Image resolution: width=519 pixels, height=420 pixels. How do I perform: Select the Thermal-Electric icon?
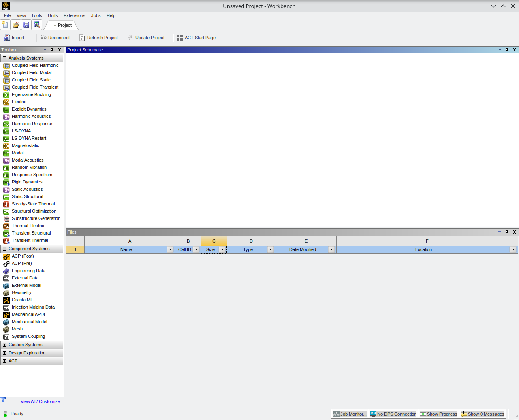(6, 226)
